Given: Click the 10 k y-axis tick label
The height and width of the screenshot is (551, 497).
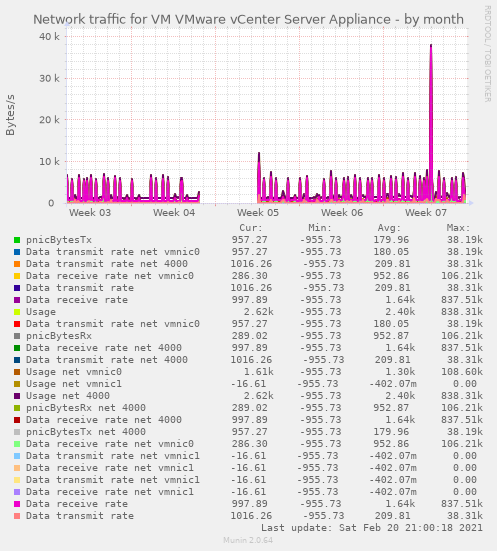Looking at the screenshot, I should click(x=49, y=162).
